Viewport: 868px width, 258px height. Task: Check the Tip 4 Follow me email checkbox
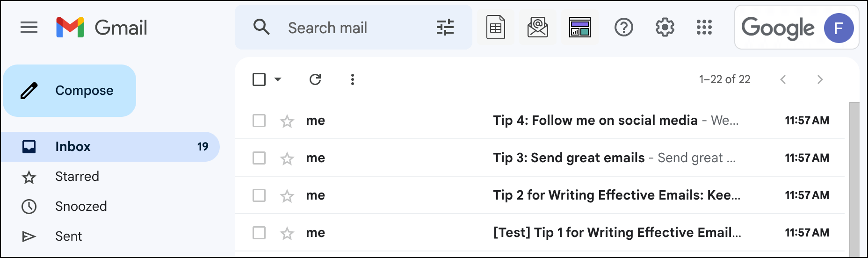pyautogui.click(x=259, y=121)
